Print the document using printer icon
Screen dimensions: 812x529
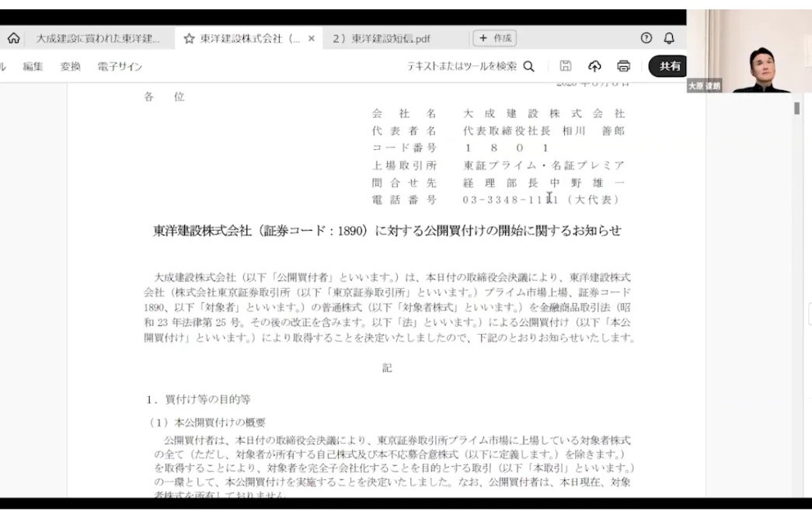click(623, 66)
